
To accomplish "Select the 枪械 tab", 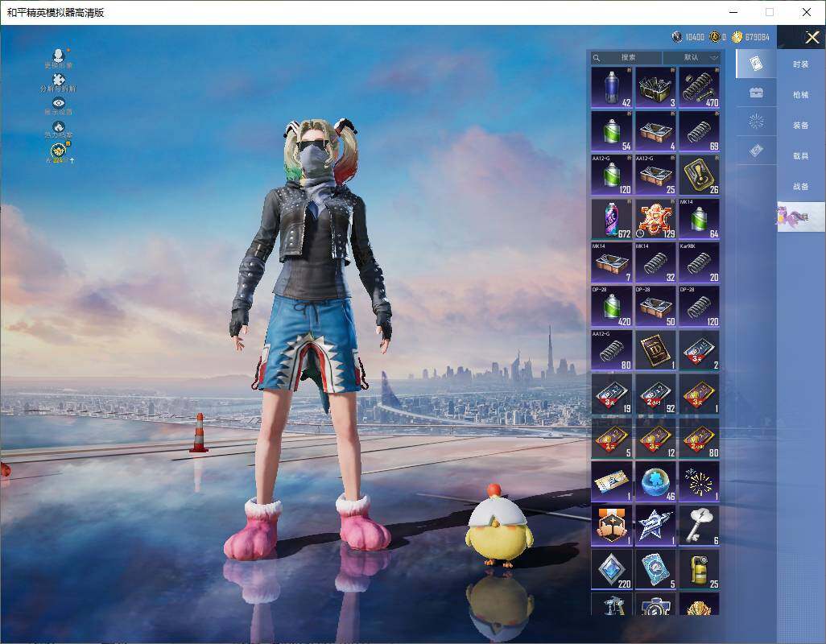I will coord(801,95).
